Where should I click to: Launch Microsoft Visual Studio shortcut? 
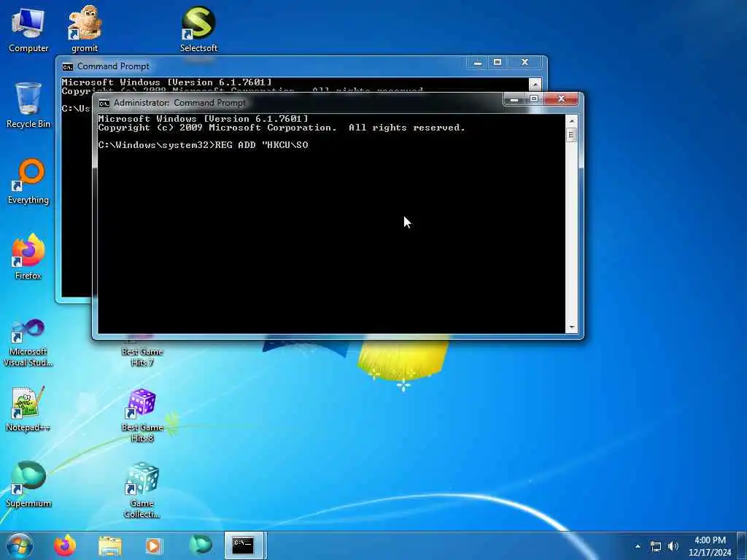(28, 343)
